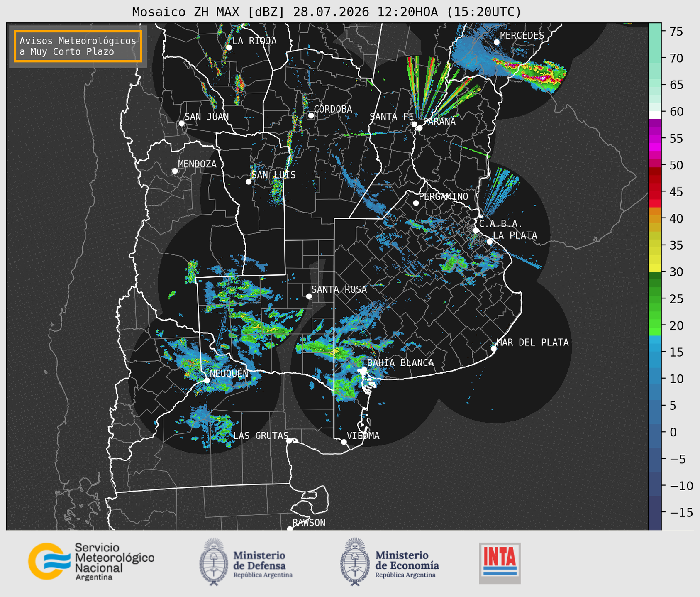The image size is (700, 597).
Task: Select the Neuquén city marker dot
Action: pos(207,380)
